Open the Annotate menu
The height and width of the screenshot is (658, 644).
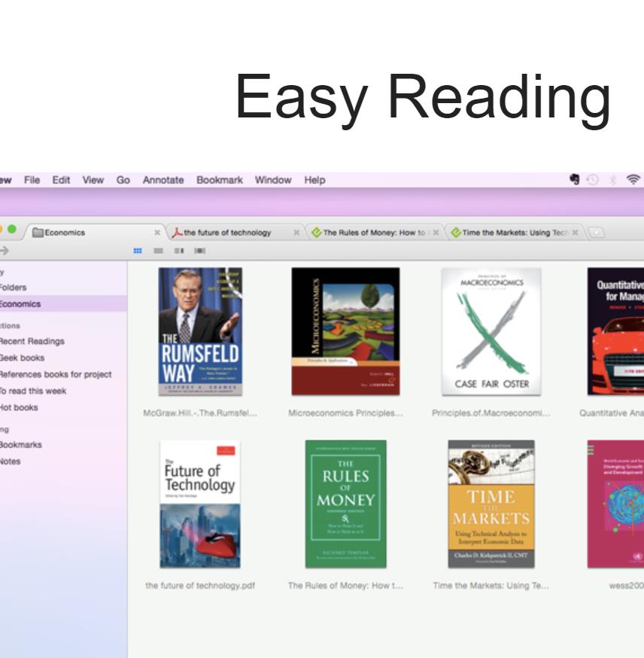click(x=163, y=180)
